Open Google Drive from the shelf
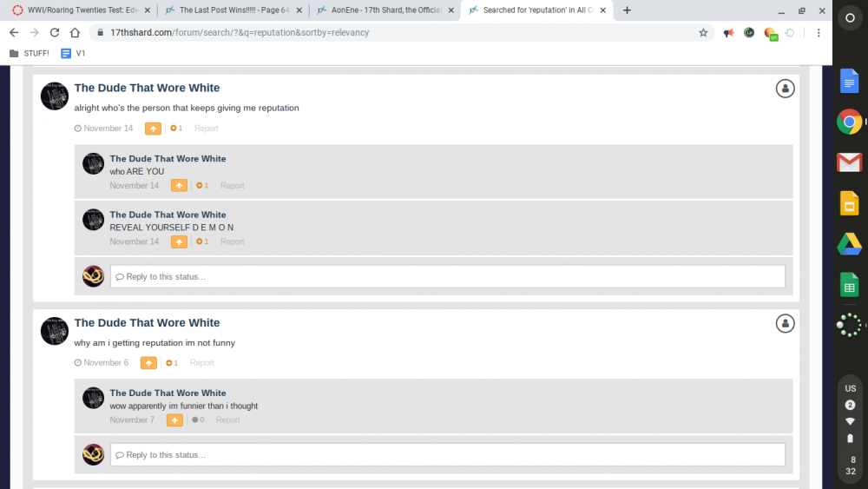This screenshot has height=489, width=868. click(x=849, y=244)
